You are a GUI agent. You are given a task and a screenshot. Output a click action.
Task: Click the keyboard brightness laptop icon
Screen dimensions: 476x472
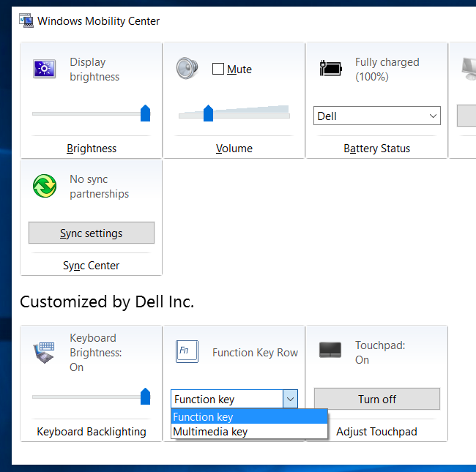pos(44,351)
